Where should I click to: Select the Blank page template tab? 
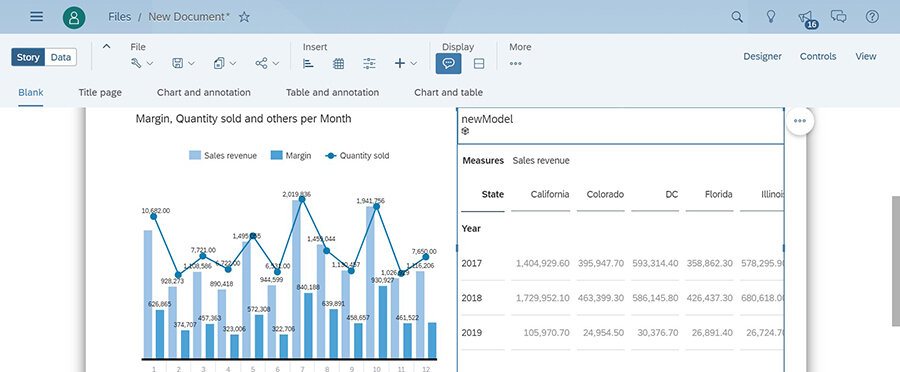coord(30,92)
